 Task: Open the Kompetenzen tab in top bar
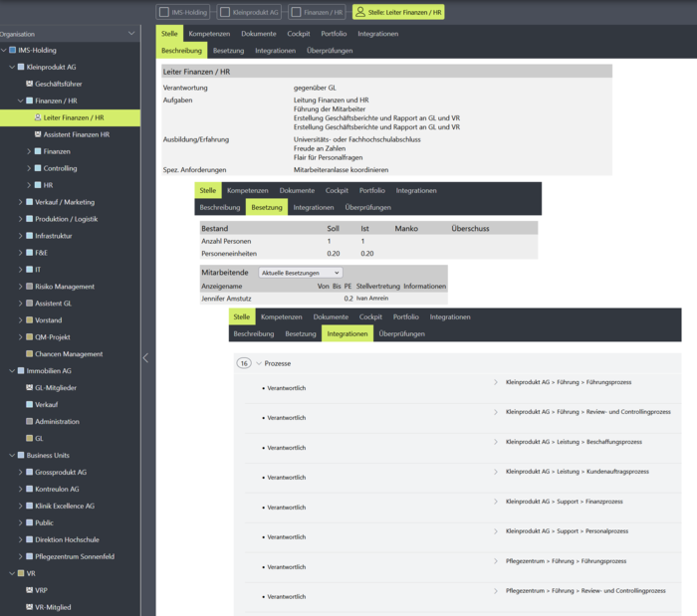pos(209,34)
